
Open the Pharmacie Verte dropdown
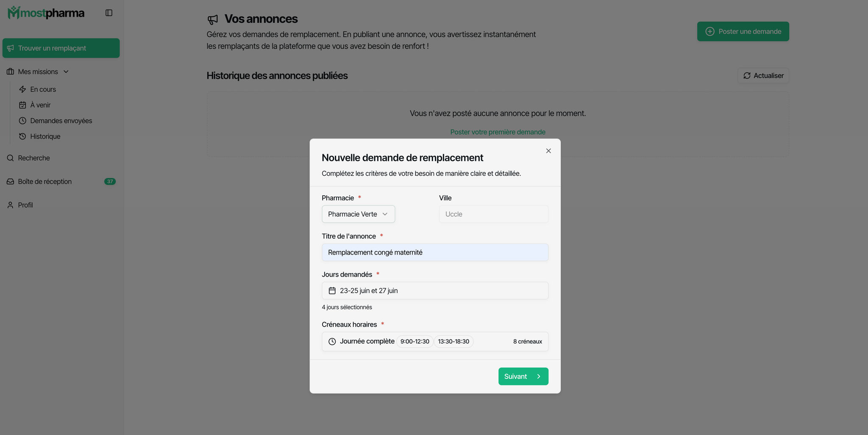(358, 214)
